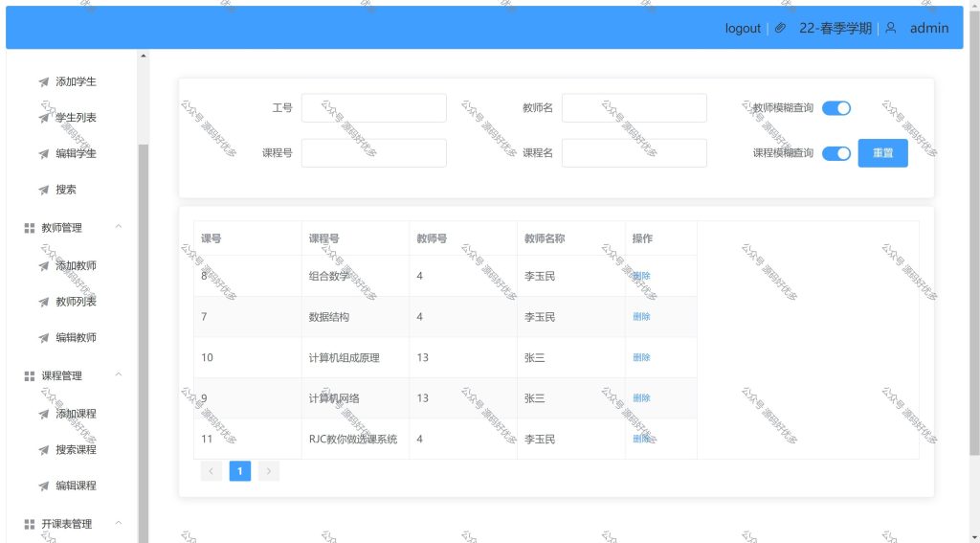Delete the 组合数学 course row

(641, 276)
